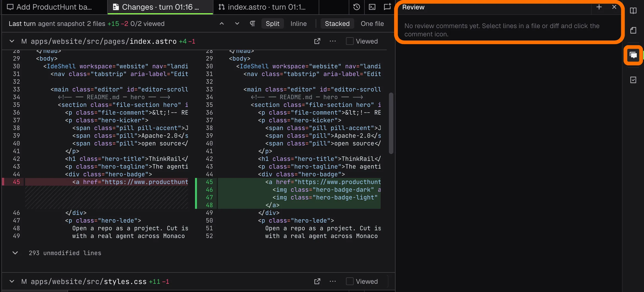Select the Changes · turn 01:16 tab
The width and height of the screenshot is (644, 292).
click(160, 7)
